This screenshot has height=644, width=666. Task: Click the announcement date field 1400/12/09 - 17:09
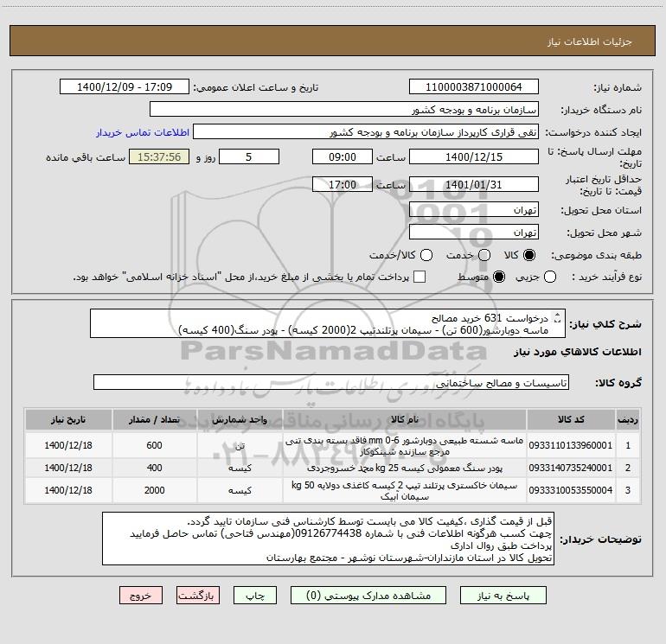click(125, 87)
